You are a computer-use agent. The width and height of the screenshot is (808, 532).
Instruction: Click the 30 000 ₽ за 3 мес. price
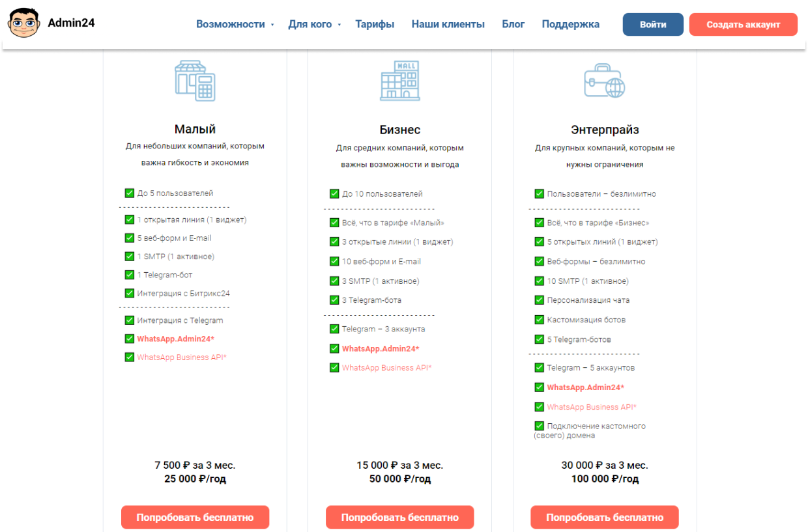605,465
